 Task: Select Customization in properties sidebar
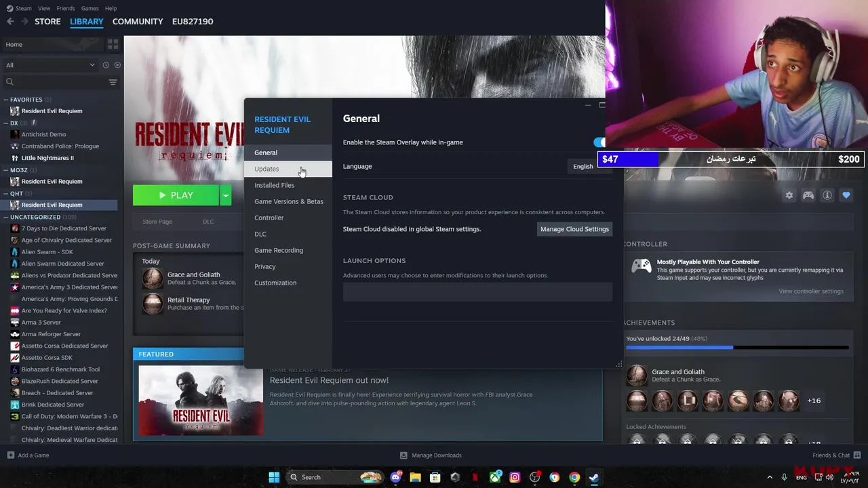coord(288,283)
